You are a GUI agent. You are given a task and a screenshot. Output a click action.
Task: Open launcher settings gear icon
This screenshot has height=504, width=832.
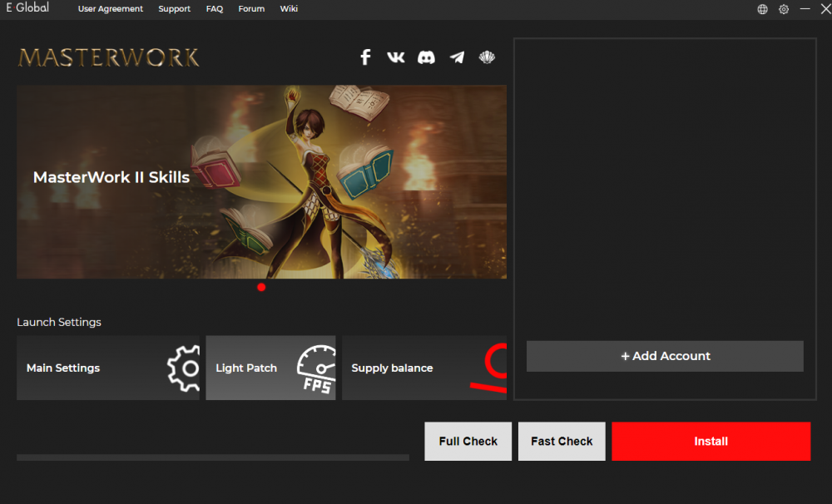784,9
